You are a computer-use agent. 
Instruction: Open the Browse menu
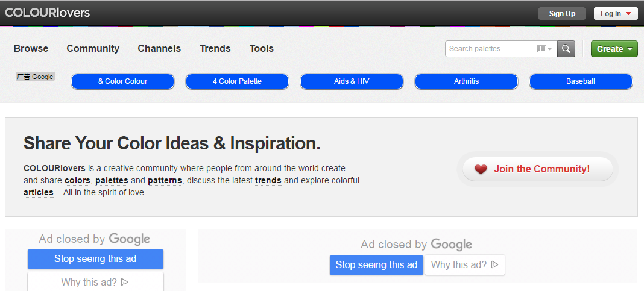pos(31,48)
